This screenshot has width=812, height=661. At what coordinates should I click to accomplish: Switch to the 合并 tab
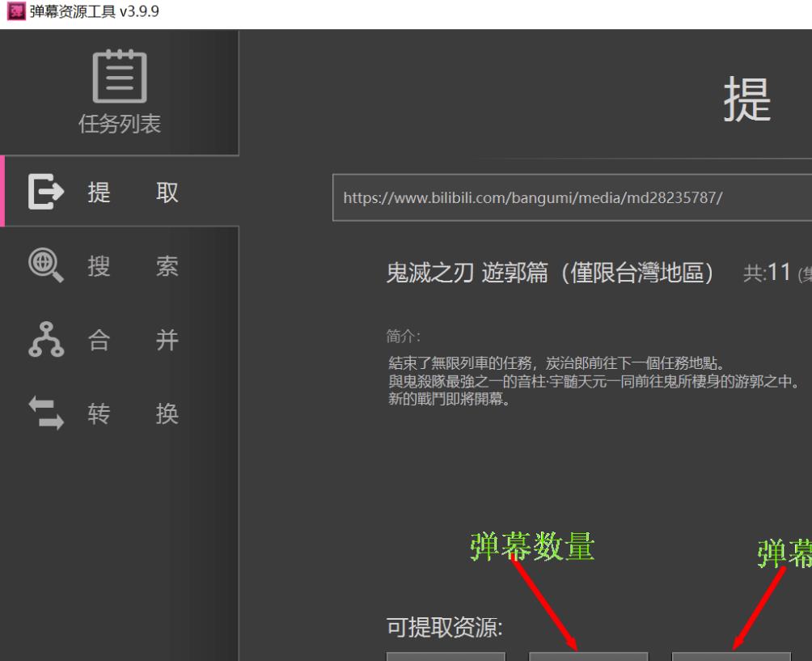[120, 340]
